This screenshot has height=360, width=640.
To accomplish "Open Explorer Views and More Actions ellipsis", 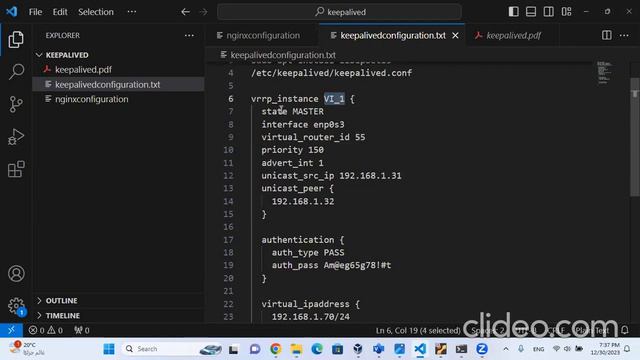I will (189, 36).
